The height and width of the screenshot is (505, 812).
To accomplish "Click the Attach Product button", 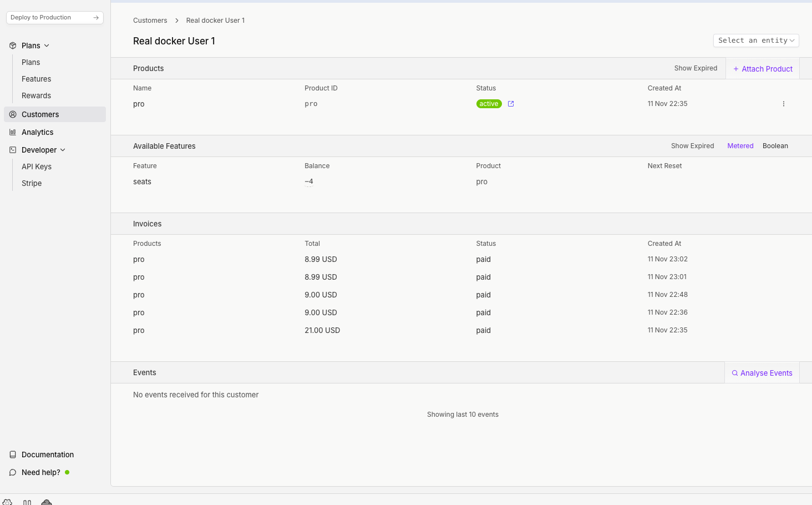I will [x=763, y=69].
